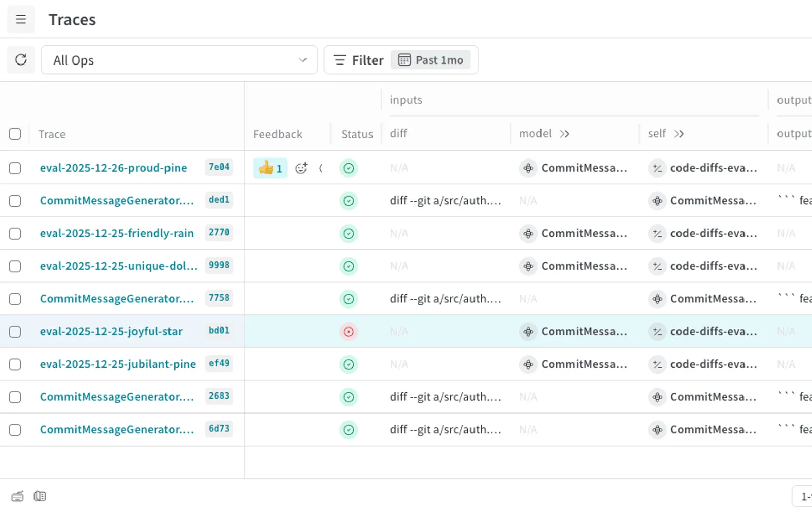
Task: Open trace eval-2025-12-25-friendly-rain
Action: click(x=117, y=233)
